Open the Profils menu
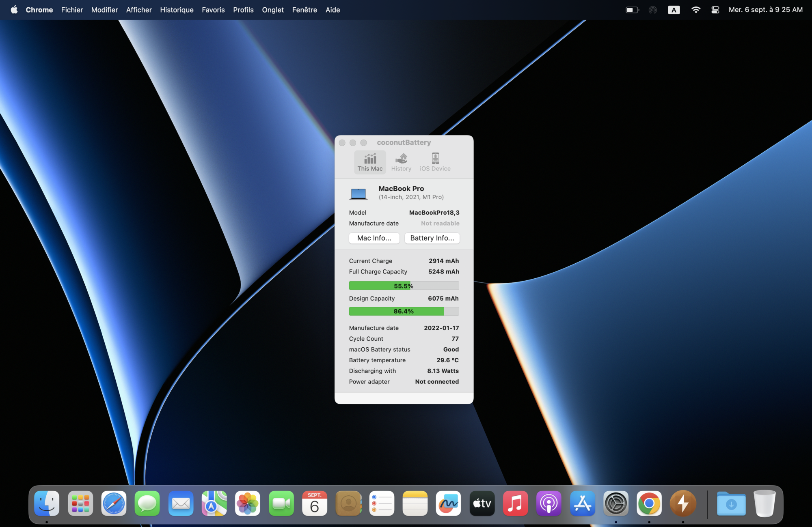 [x=243, y=10]
